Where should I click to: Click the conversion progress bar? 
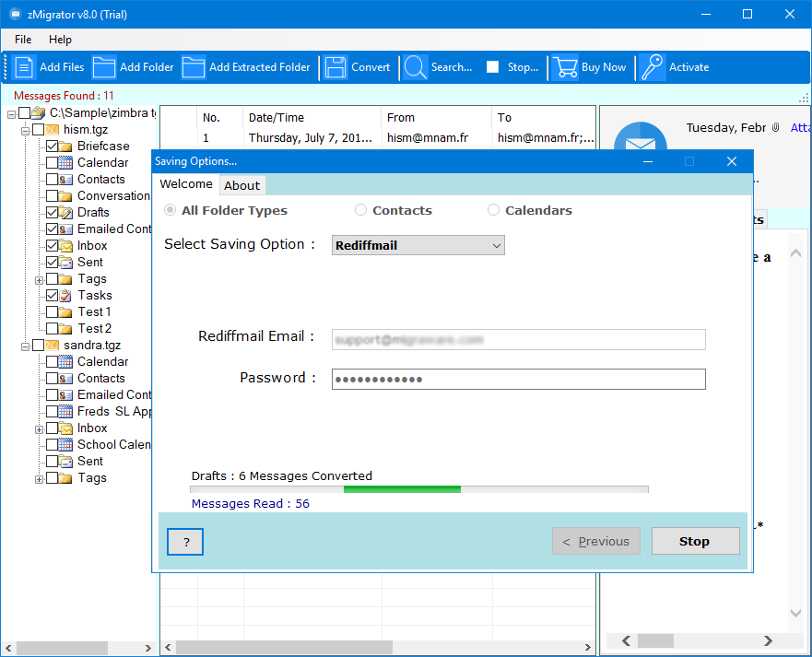(x=419, y=489)
